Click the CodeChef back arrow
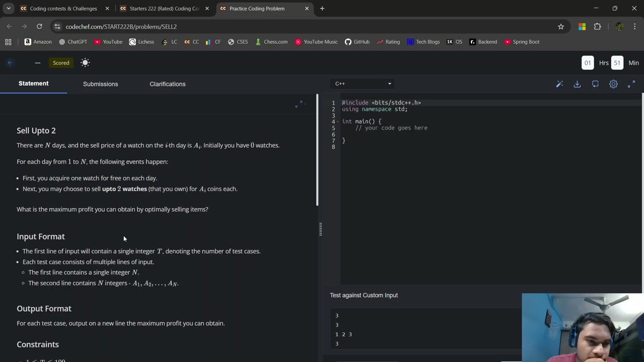The image size is (644, 362). [10, 63]
